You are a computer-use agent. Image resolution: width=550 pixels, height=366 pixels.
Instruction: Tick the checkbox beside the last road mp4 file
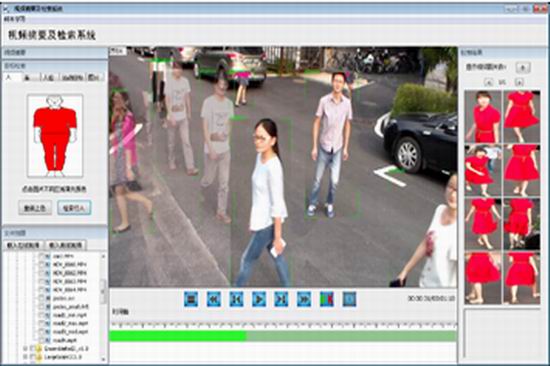pyautogui.click(x=41, y=340)
